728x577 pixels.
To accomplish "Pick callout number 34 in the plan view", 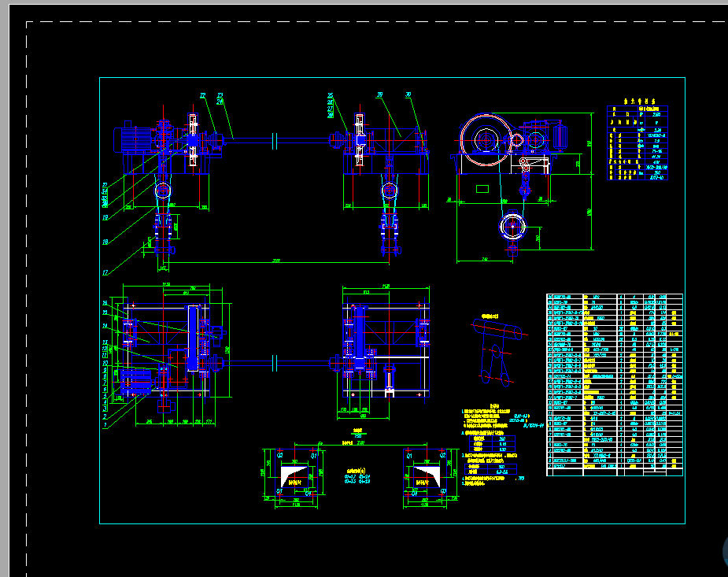I will click(x=105, y=326).
